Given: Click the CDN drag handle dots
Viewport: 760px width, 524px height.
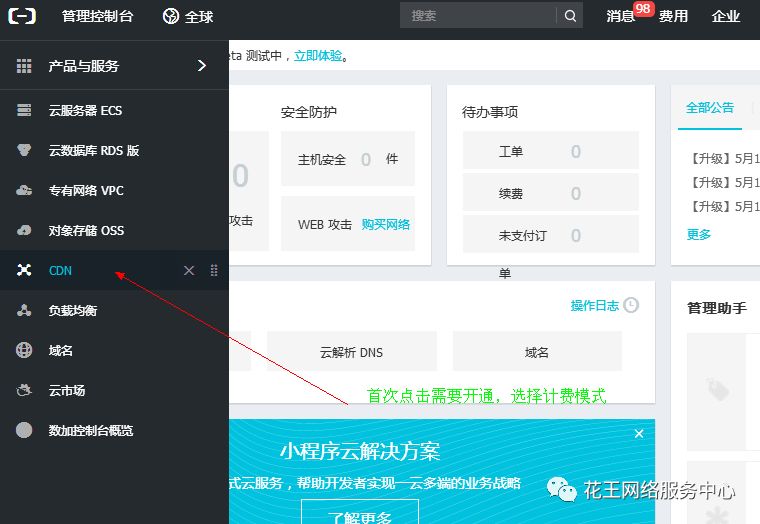Looking at the screenshot, I should pyautogui.click(x=214, y=270).
